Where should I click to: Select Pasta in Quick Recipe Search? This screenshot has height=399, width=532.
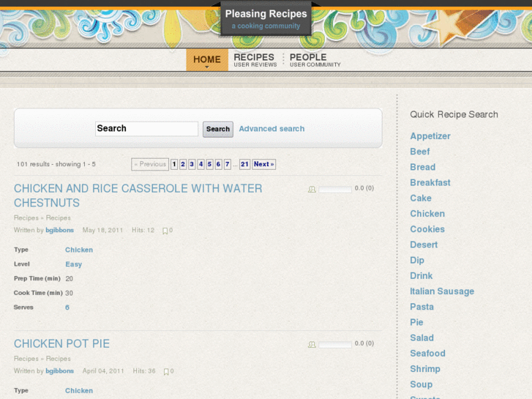422,307
